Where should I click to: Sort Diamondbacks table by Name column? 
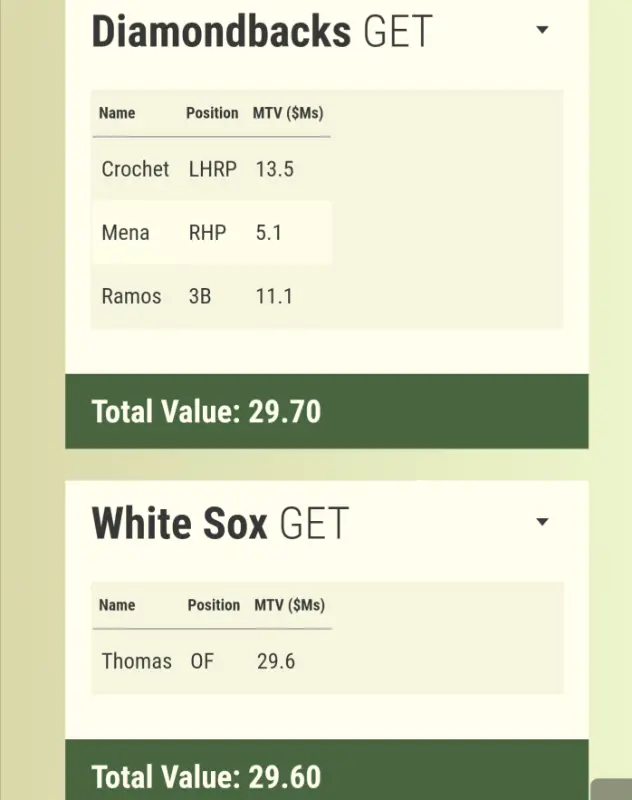(x=117, y=113)
